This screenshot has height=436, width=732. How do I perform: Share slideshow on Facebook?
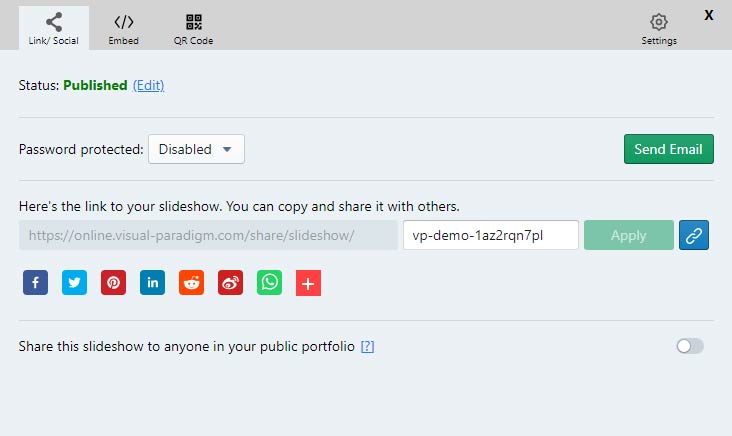[x=35, y=283]
